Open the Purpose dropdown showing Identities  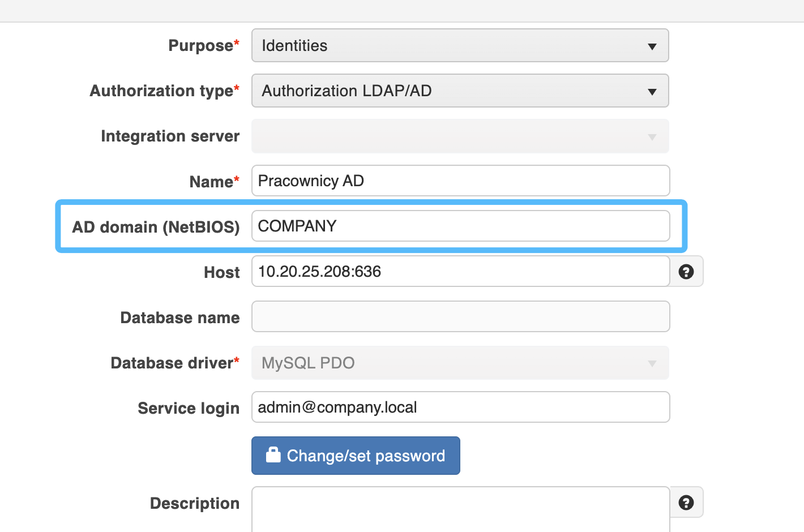460,46
